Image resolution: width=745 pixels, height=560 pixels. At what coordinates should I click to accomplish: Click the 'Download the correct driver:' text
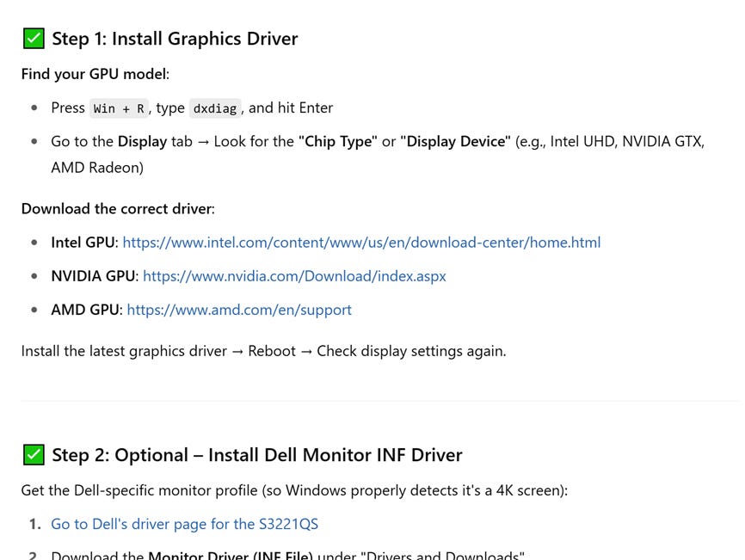(119, 209)
